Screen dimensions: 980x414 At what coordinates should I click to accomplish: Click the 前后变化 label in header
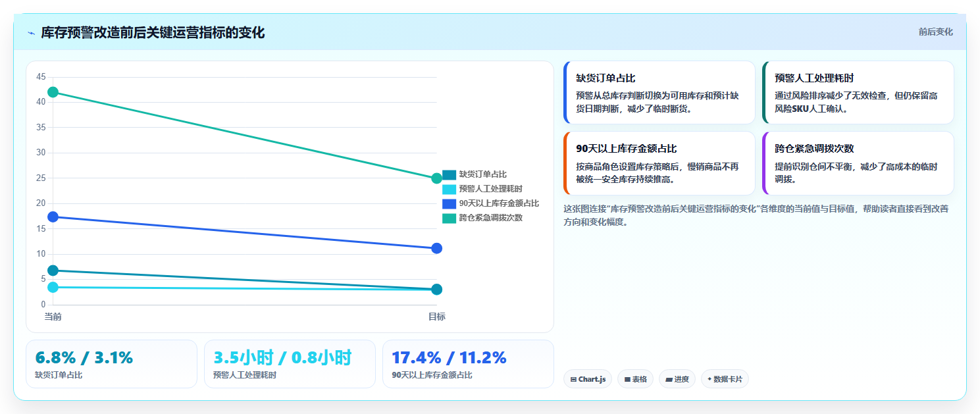[935, 32]
